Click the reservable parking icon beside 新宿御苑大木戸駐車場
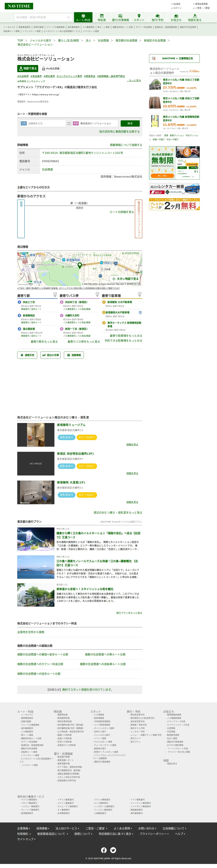The width and height of the screenshot is (217, 868). point(140,313)
